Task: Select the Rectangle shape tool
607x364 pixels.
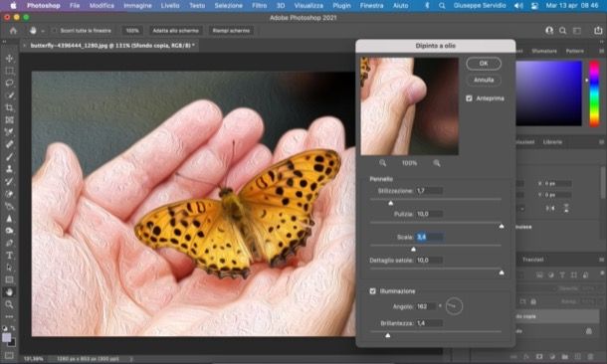Action: click(9, 279)
